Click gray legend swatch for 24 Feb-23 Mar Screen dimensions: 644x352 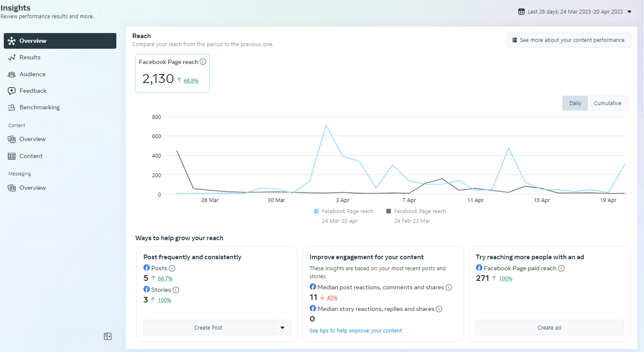(x=388, y=211)
